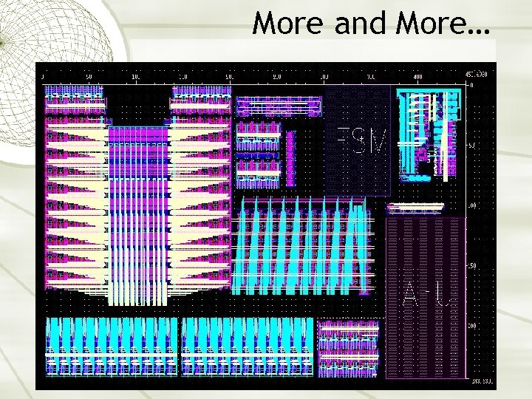This screenshot has height=399, width=532.
Task: Click the 400 label on the top ruler
Action: [x=417, y=77]
